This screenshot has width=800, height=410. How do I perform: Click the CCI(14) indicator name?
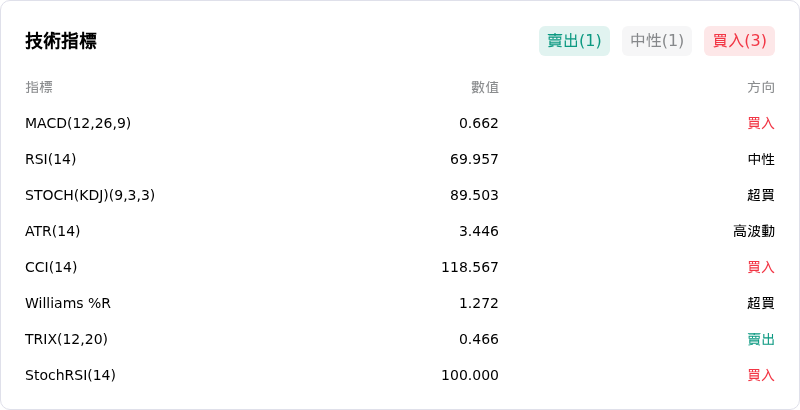(x=51, y=267)
